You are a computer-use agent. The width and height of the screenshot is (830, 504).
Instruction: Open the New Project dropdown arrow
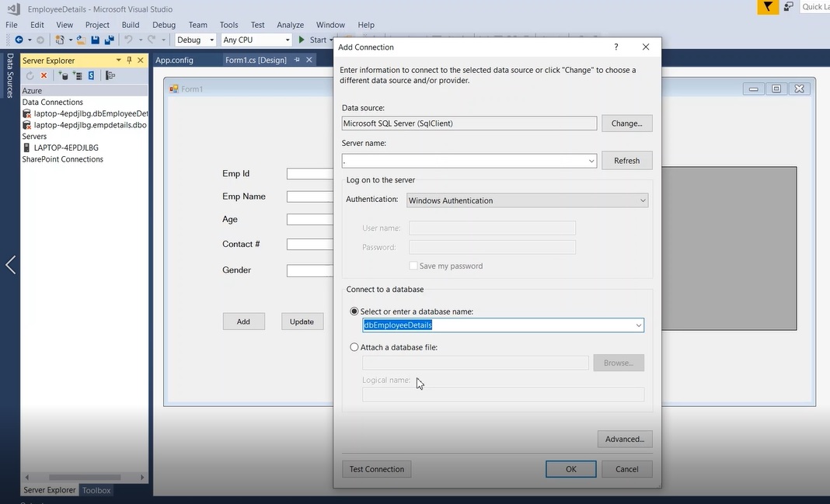(x=71, y=40)
